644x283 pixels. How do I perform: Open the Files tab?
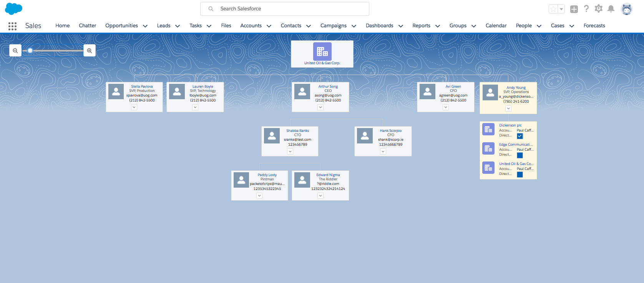coord(226,25)
